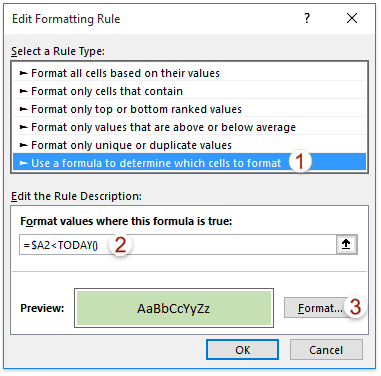Click the numbered marker 2 badge
Screen dimensions: 381x376
pos(120,245)
